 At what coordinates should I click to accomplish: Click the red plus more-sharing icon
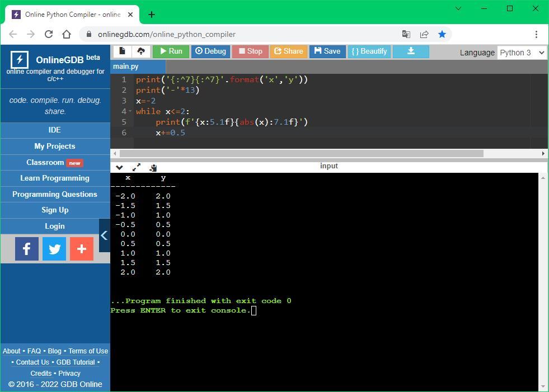click(x=82, y=249)
